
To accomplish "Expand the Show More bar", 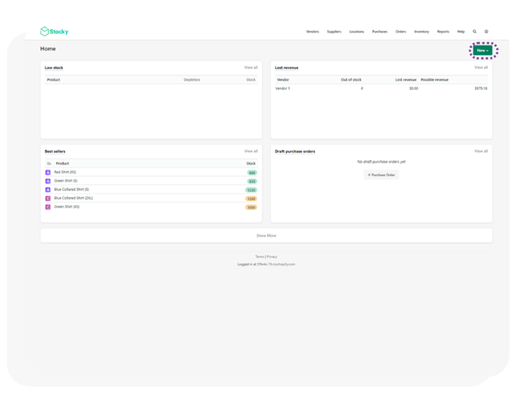I will click(x=266, y=235).
